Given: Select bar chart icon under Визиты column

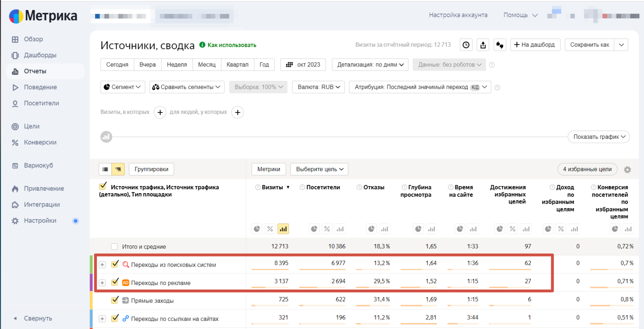Looking at the screenshot, I should tap(283, 229).
